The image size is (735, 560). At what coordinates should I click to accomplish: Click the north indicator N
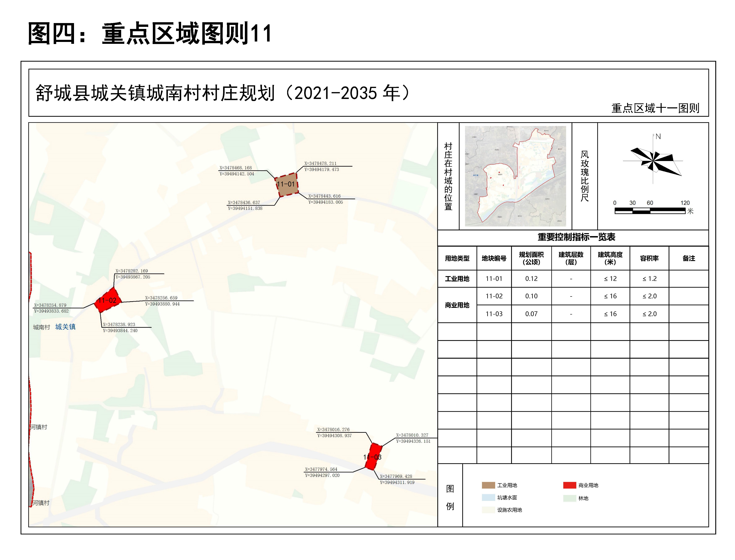click(658, 136)
